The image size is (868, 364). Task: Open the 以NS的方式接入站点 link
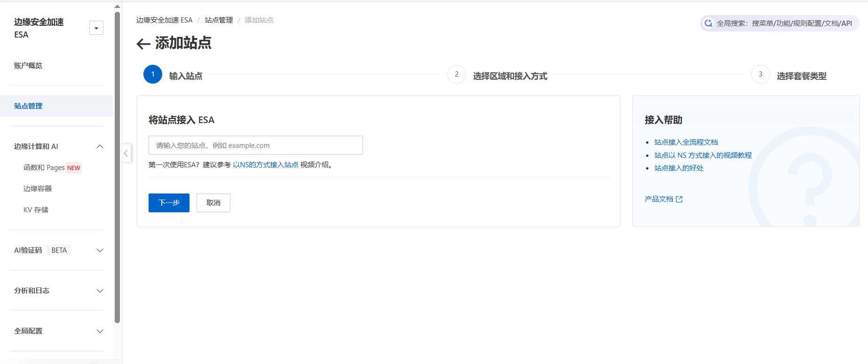point(266,165)
